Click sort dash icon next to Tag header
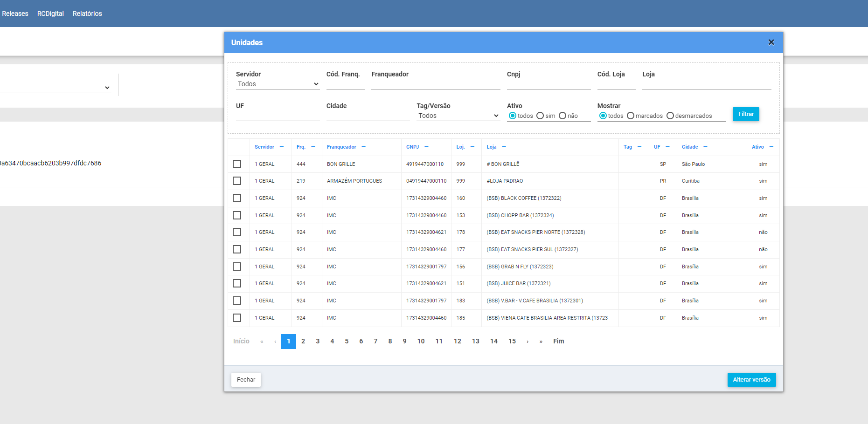Image resolution: width=868 pixels, height=424 pixels. pyautogui.click(x=639, y=147)
